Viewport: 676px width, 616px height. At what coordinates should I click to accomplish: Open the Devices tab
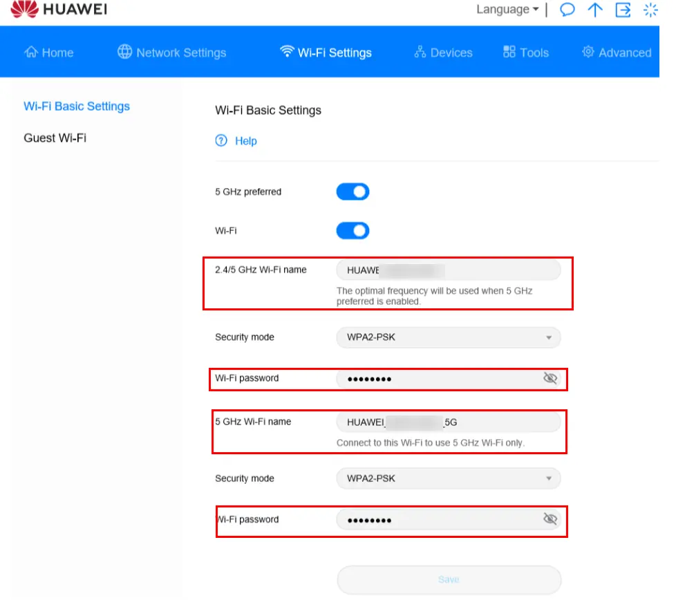pyautogui.click(x=443, y=52)
